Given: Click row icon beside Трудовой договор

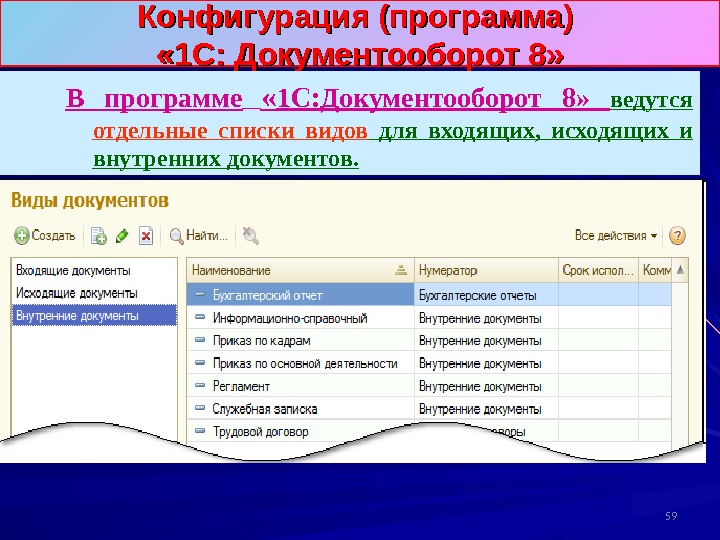Looking at the screenshot, I should tap(200, 430).
